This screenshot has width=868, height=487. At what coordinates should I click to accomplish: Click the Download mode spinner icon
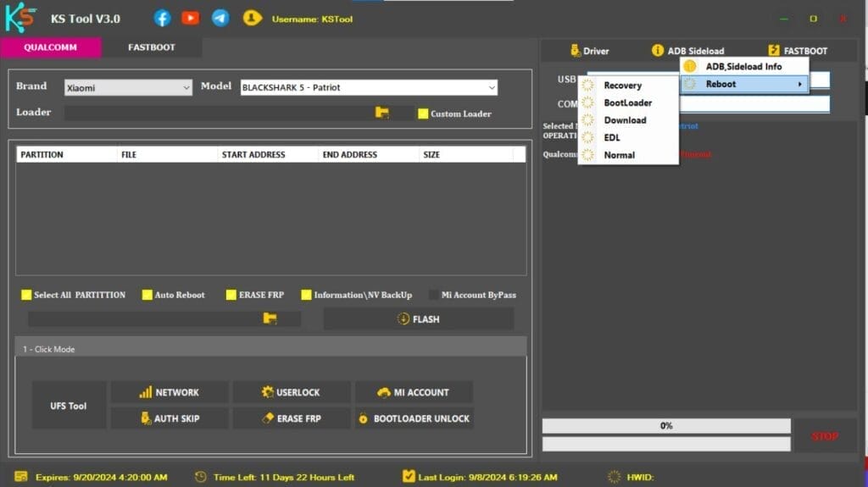pyautogui.click(x=588, y=120)
